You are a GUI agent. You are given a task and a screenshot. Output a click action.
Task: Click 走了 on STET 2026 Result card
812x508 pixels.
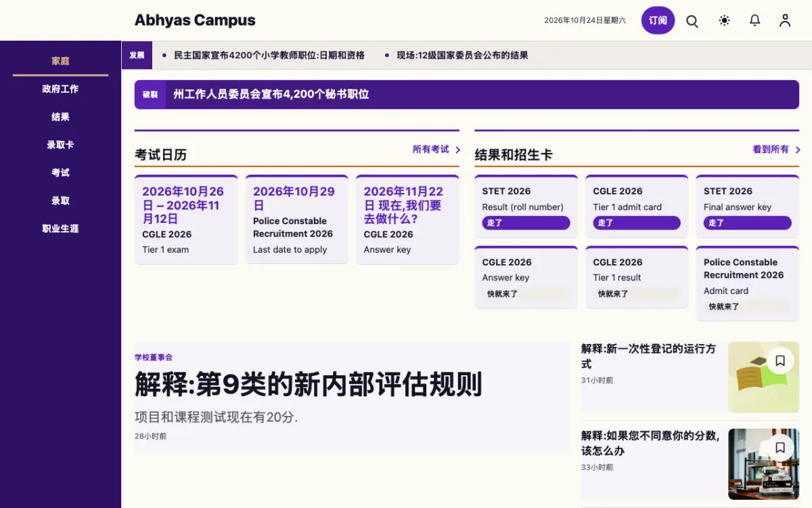point(526,223)
